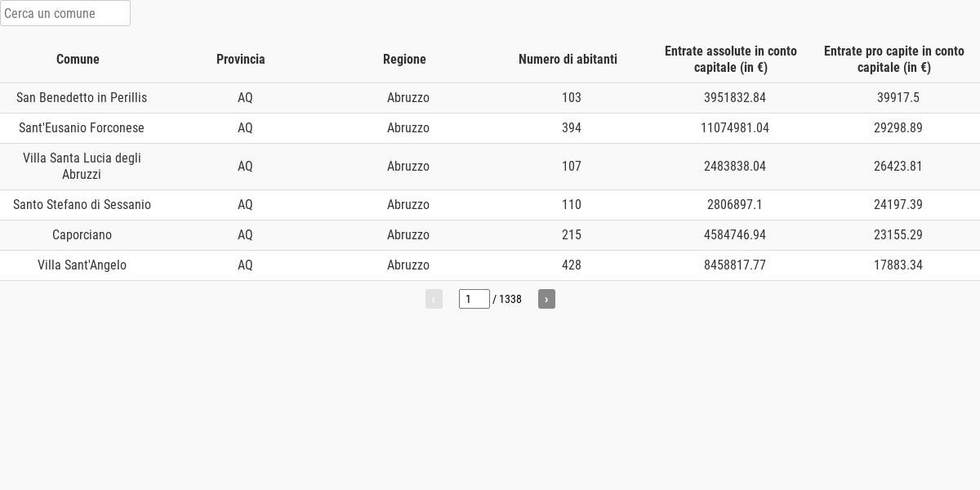Sort by Numero di abitanti header

pos(568,59)
